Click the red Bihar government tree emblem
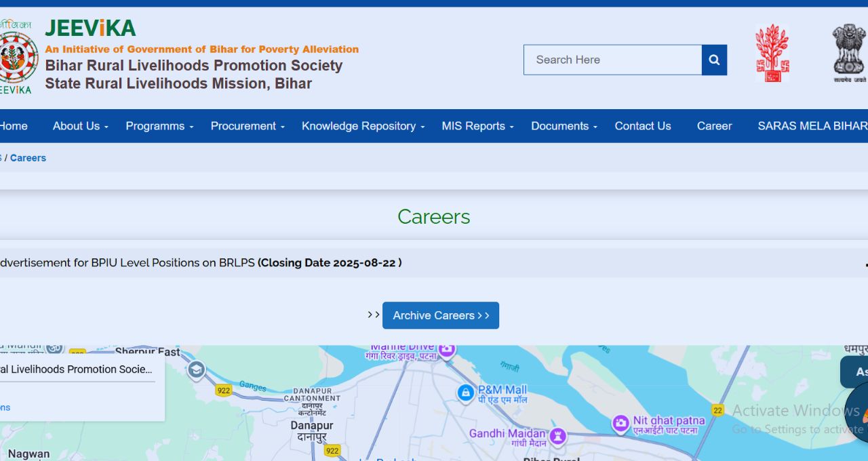Viewport: 868px width, 461px height. [x=772, y=53]
